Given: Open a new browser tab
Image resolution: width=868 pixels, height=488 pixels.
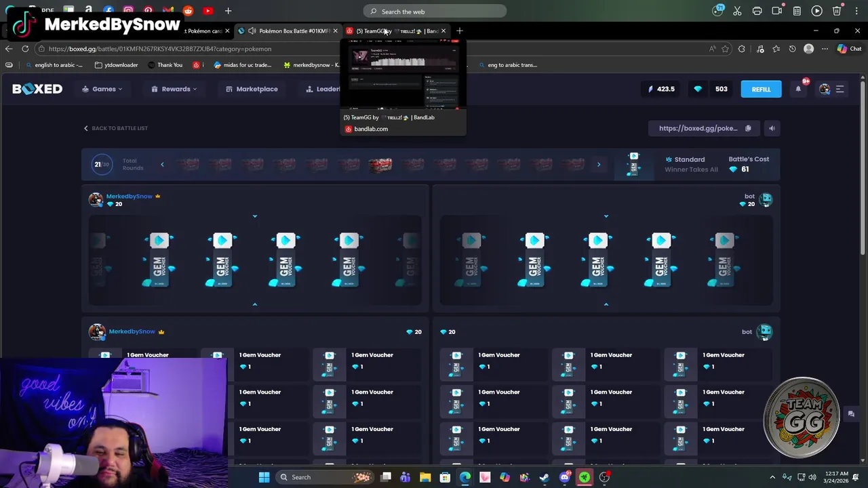Looking at the screenshot, I should click(460, 31).
